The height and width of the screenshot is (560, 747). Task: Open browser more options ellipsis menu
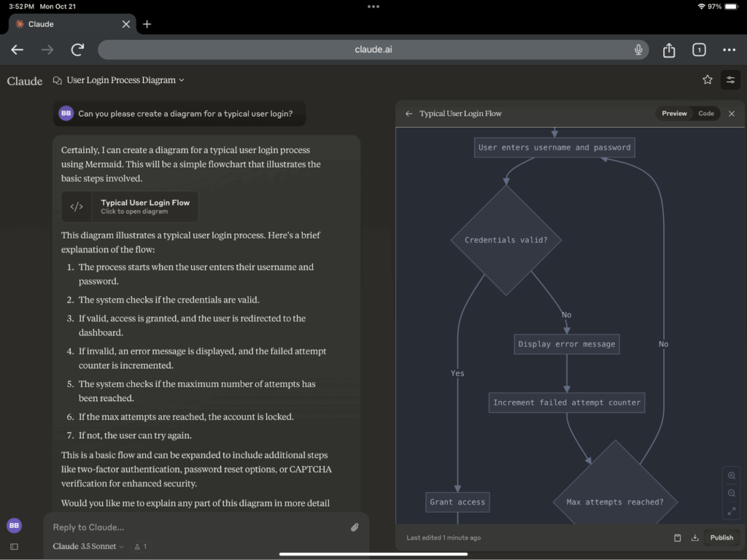(x=729, y=50)
